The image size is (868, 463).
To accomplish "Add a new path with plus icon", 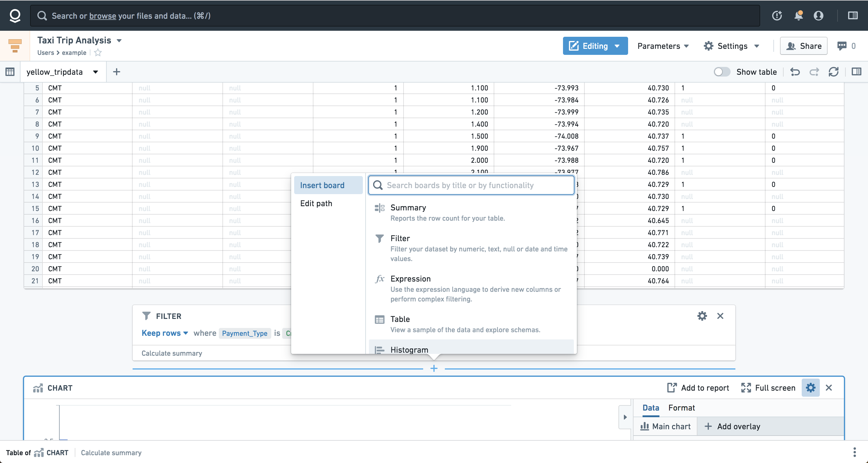I will pos(117,72).
